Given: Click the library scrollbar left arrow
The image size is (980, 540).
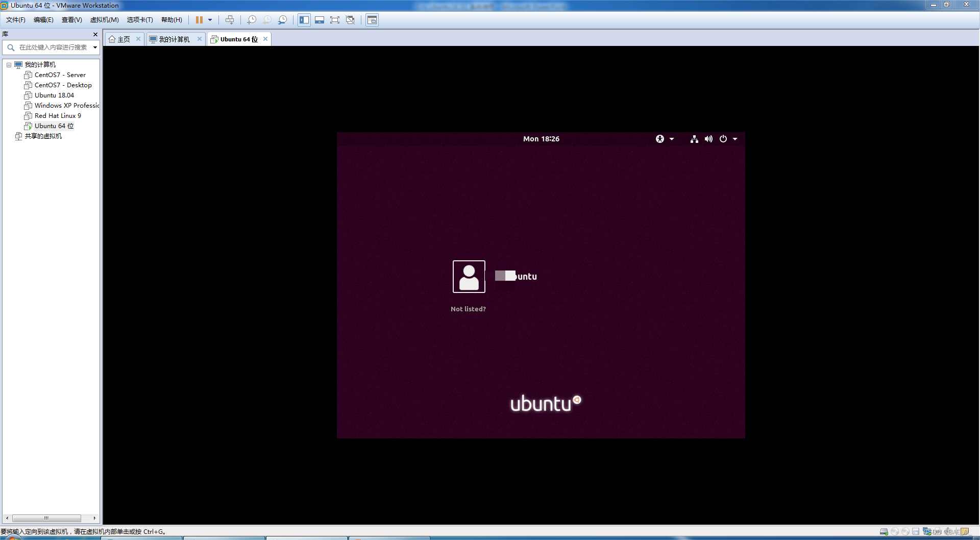Looking at the screenshot, I should tap(7, 518).
